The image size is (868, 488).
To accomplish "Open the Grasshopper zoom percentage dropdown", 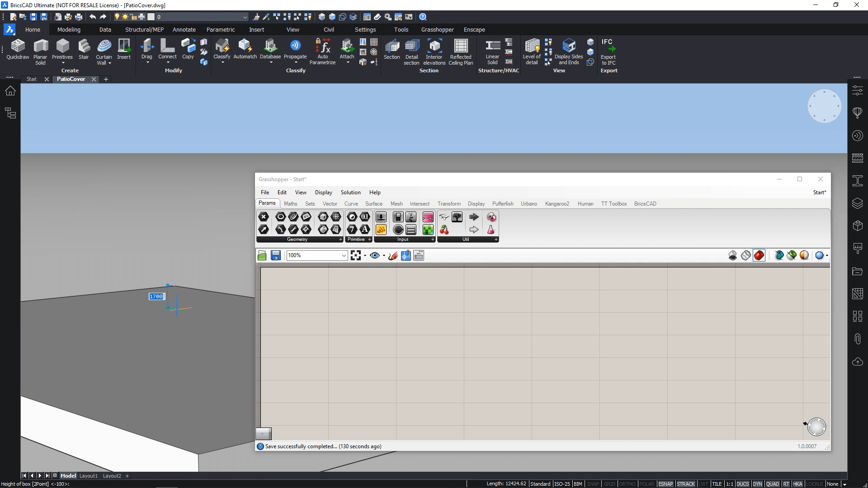I will click(344, 256).
